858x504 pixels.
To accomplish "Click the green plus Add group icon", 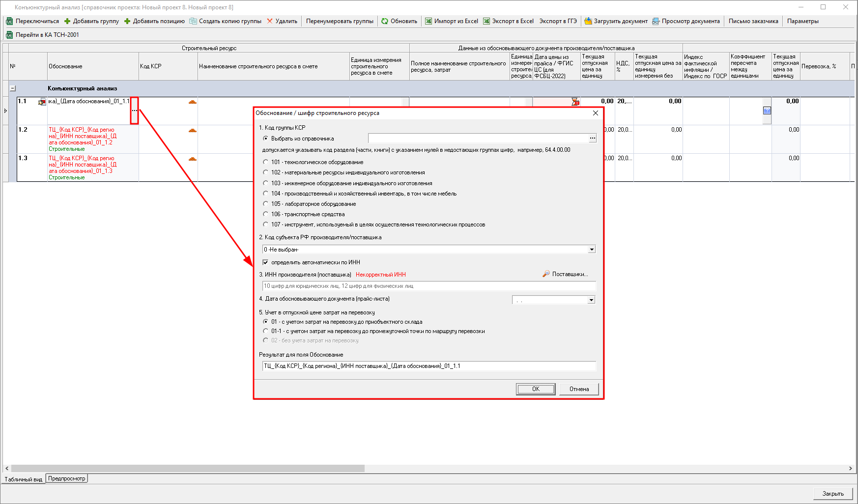I will 67,21.
